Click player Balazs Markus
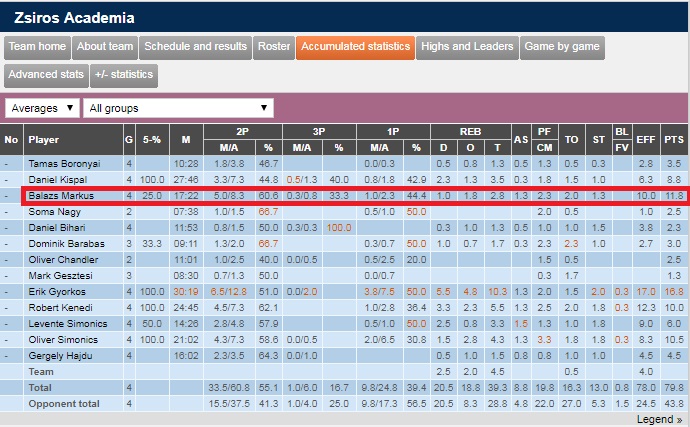 point(61,196)
